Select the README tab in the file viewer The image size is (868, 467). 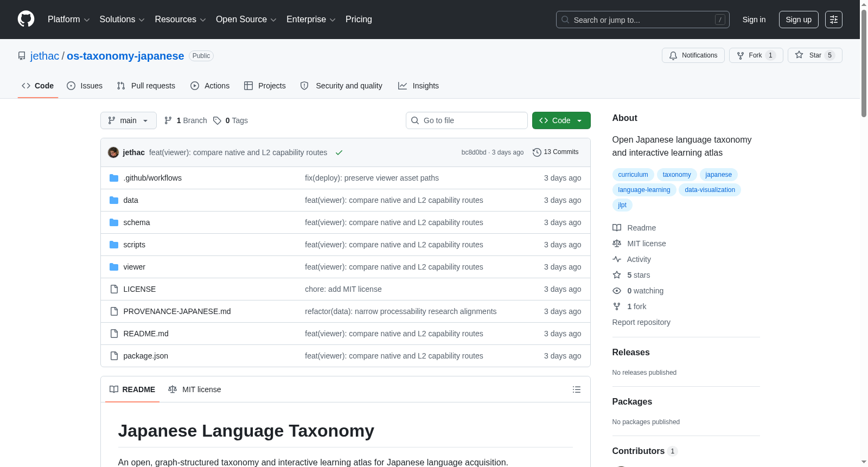pyautogui.click(x=132, y=389)
